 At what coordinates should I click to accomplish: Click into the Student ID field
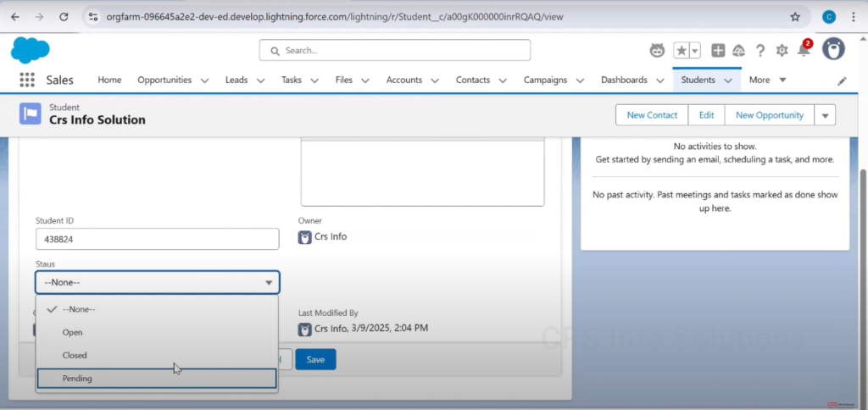(157, 240)
